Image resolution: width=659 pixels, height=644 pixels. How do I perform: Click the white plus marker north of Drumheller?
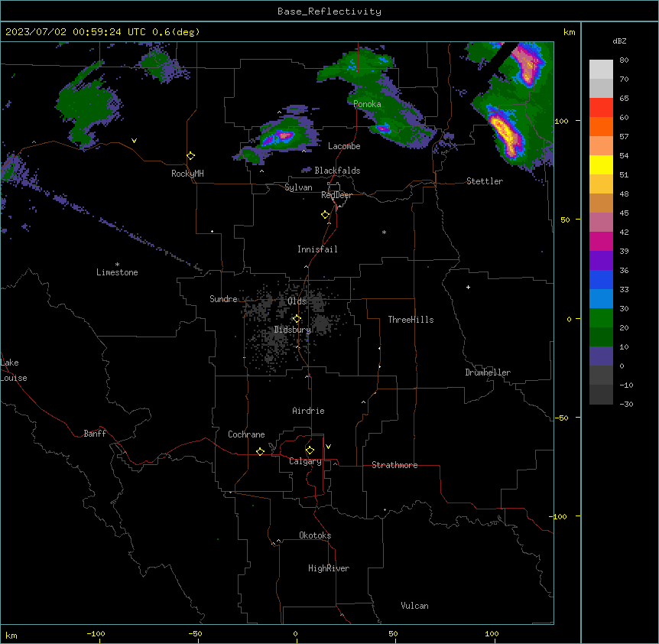pos(468,287)
